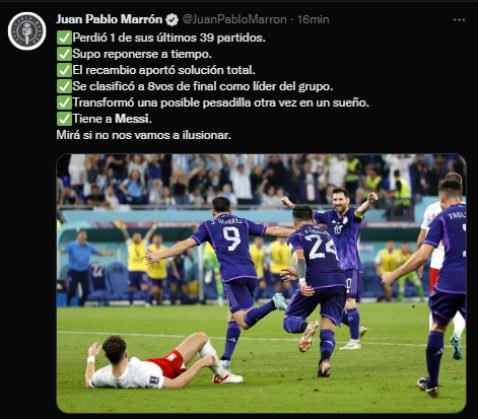Click check mark beside "Se clasificó a 8vos"
Screen dimensions: 478x419
click(64, 86)
